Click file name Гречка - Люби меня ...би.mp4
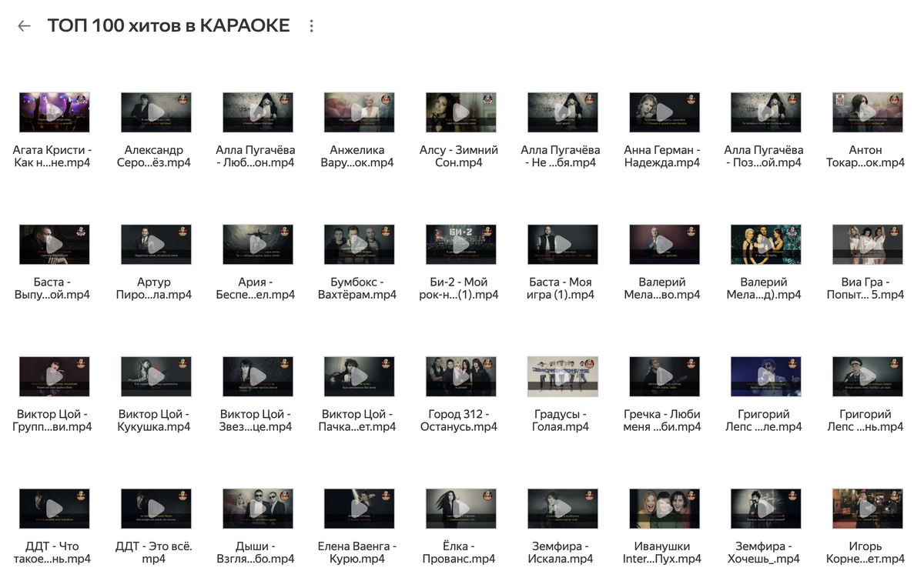Viewport: 924px width, 581px height. [x=662, y=420]
